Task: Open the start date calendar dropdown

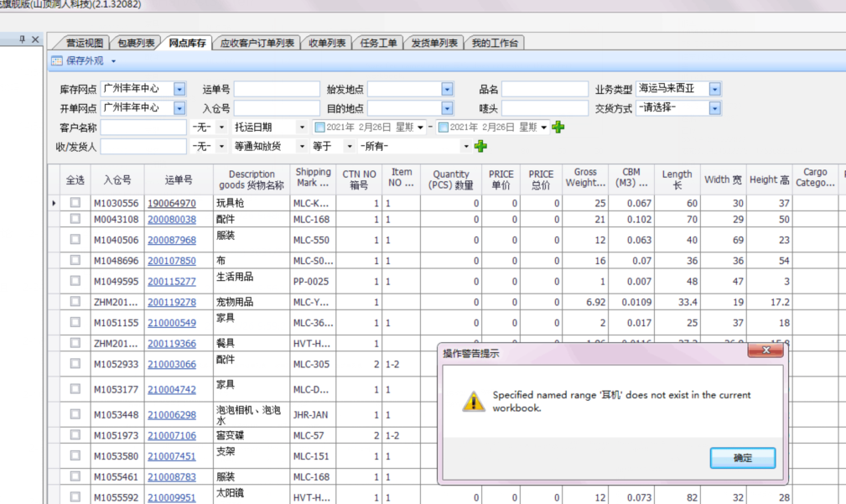Action: (x=420, y=127)
